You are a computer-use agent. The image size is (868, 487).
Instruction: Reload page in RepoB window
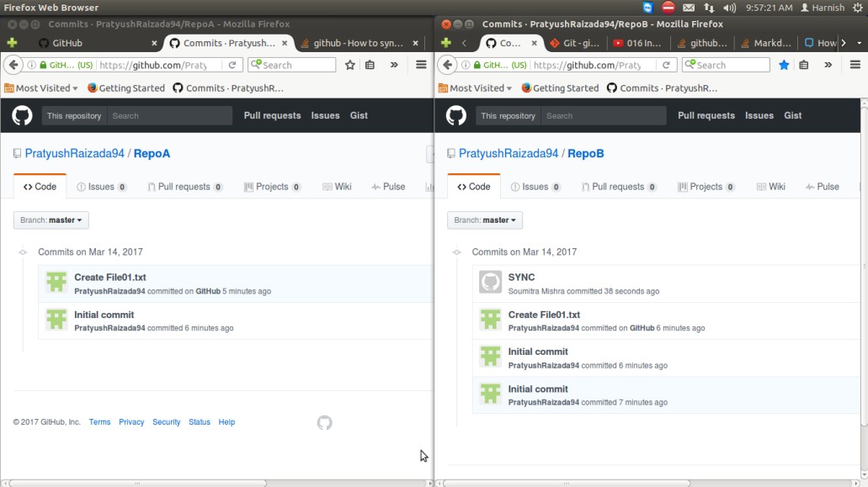(x=667, y=65)
